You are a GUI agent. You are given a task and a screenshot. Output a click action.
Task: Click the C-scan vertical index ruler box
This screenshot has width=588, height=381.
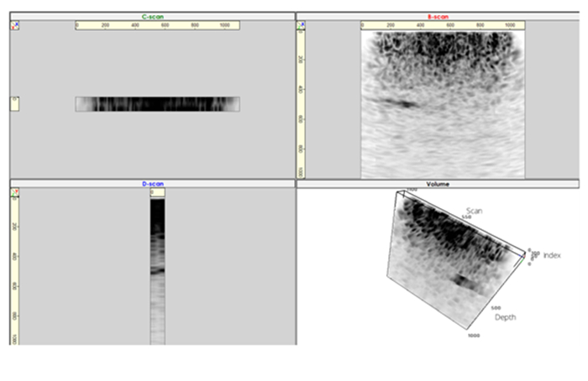click(x=14, y=103)
